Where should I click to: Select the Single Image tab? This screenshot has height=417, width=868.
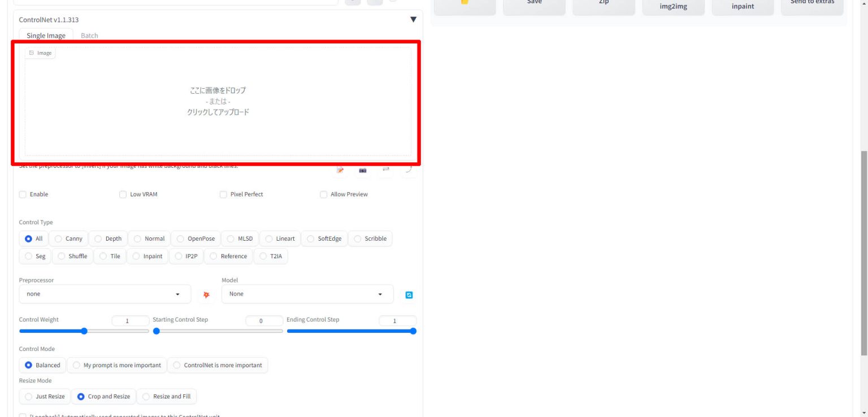click(x=46, y=36)
